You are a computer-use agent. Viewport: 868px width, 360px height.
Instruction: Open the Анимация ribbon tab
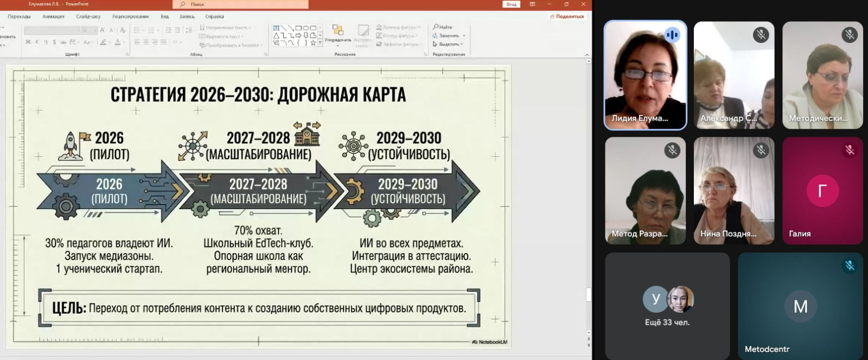53,16
